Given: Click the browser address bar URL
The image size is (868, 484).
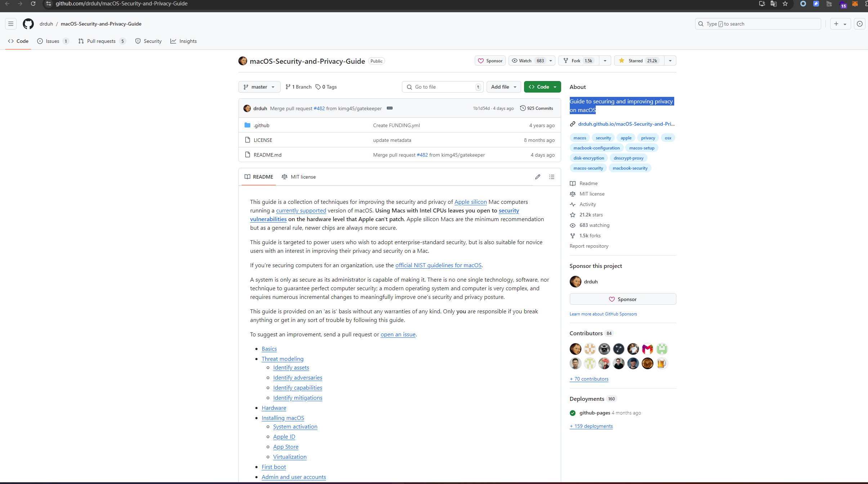Looking at the screenshot, I should pos(121,4).
